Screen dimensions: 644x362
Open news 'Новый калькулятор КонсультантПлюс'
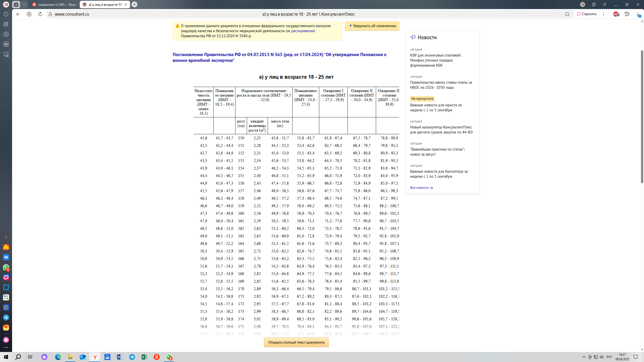pos(441,130)
